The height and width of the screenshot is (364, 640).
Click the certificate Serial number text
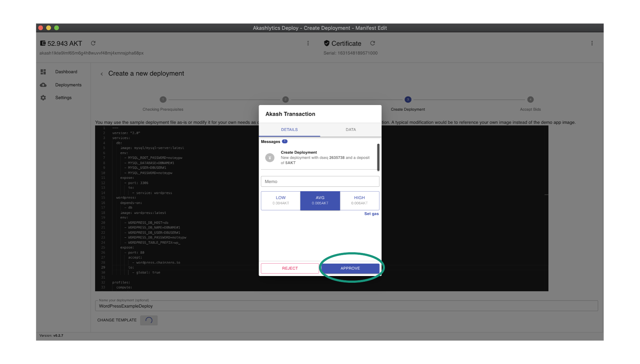(351, 53)
